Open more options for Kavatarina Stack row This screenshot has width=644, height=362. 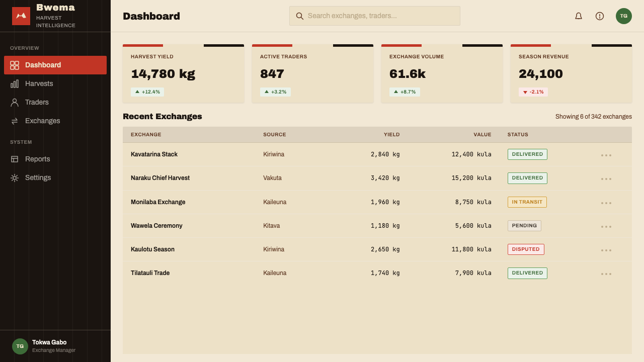(x=606, y=155)
